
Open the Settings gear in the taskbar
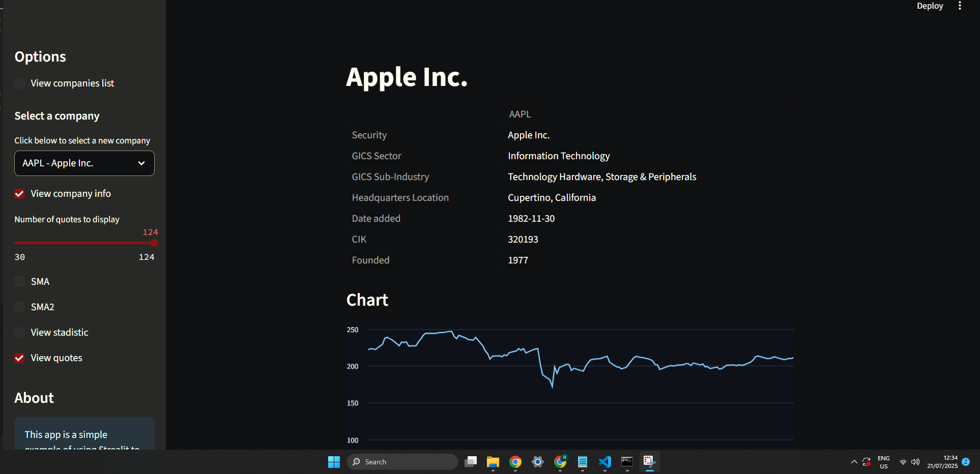click(x=537, y=462)
